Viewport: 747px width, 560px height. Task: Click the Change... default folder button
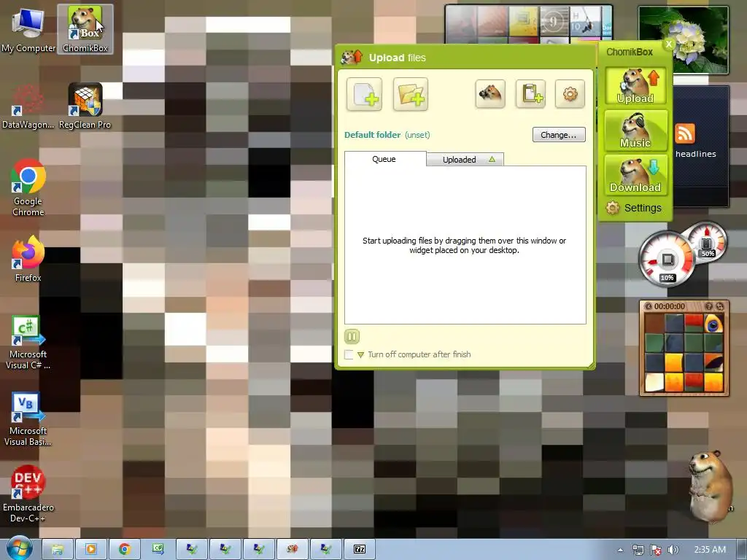[x=559, y=135]
